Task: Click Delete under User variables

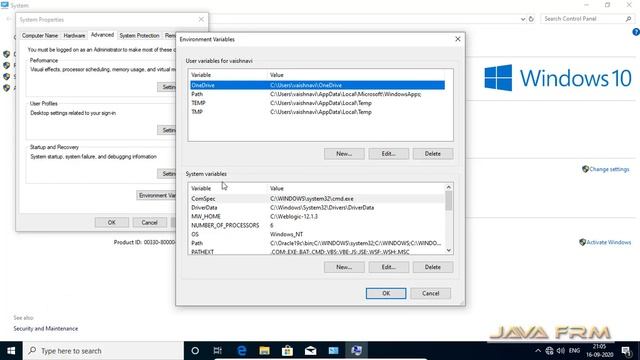Action: pyautogui.click(x=433, y=154)
